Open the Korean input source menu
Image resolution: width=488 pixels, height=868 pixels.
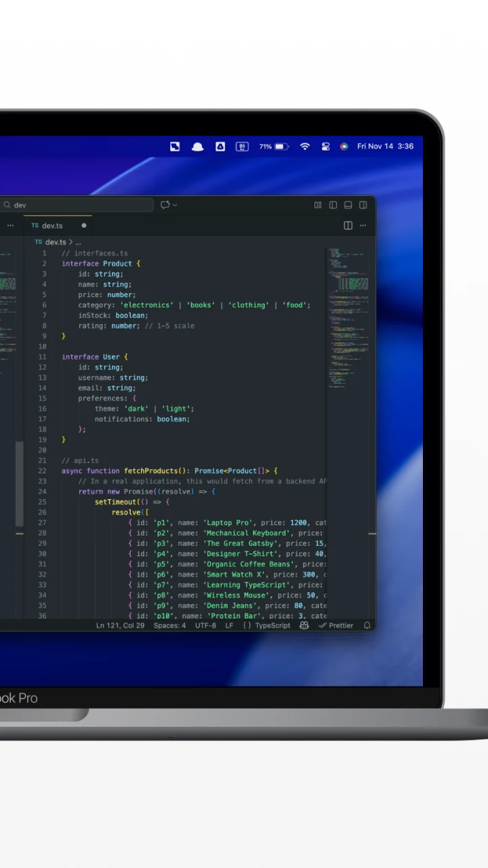tap(242, 146)
